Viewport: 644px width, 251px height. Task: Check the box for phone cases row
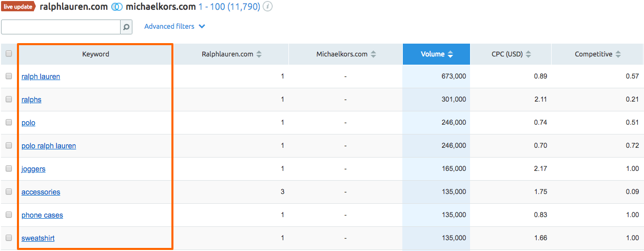[x=9, y=215]
